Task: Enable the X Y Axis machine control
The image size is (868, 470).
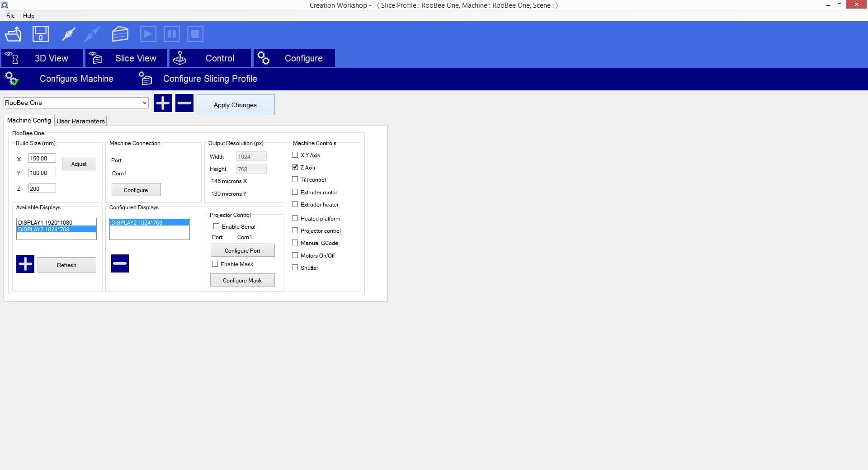Action: [295, 155]
